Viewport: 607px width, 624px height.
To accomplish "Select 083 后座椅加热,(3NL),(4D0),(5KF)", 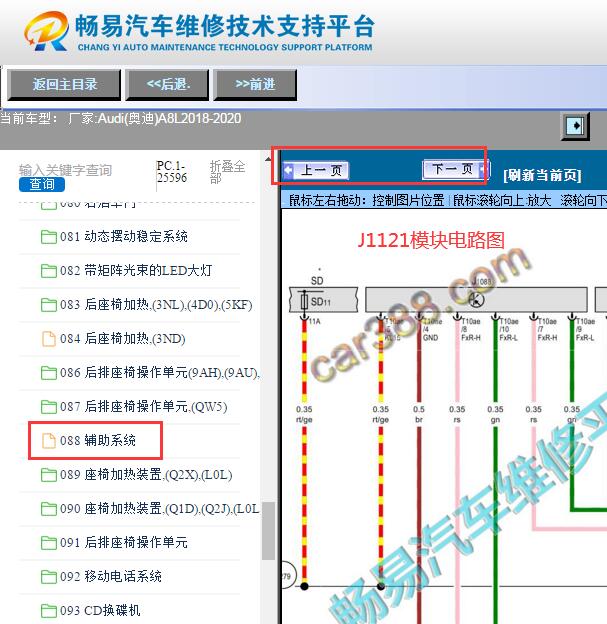I will pyautogui.click(x=156, y=305).
